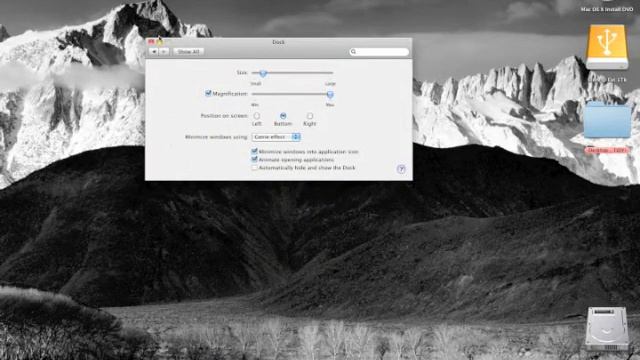The image size is (640, 360).
Task: Go back with the left arrow button
Action: (154, 52)
